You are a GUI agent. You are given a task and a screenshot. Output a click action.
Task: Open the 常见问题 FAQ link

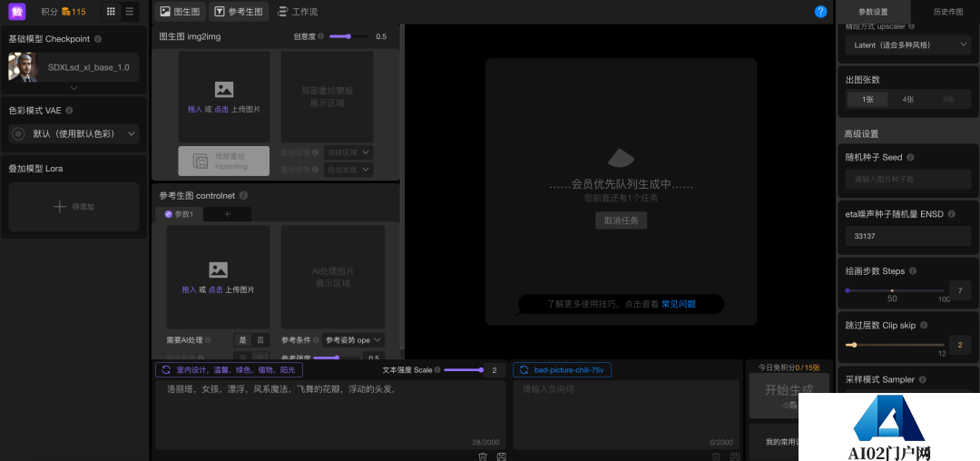[678, 304]
